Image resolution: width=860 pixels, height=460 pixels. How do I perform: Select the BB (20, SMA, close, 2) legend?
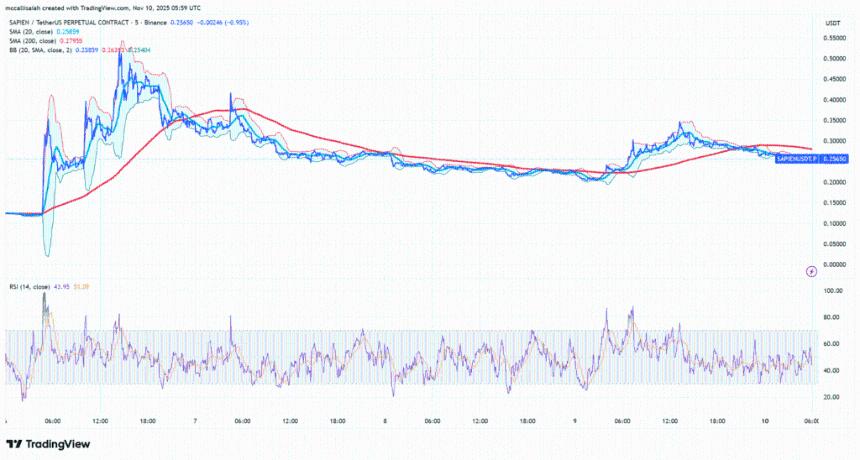point(38,50)
